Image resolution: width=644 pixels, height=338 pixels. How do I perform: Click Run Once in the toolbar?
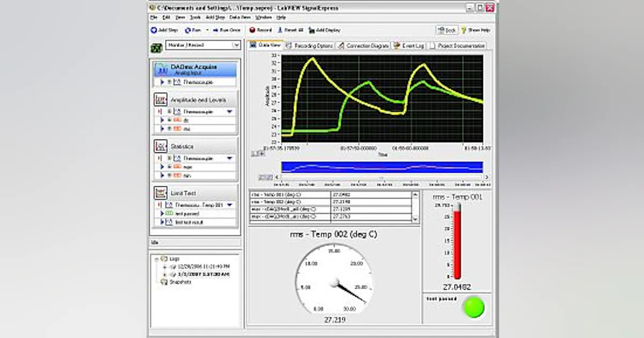226,30
